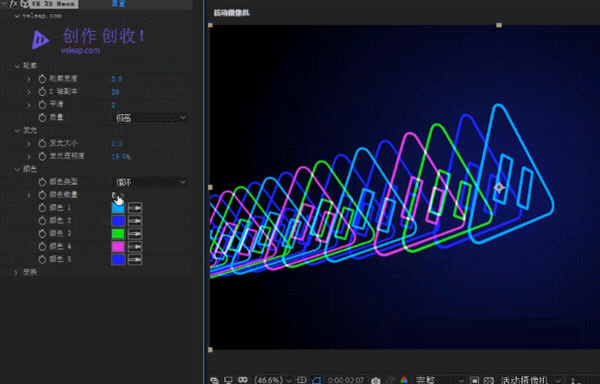Click the show snapshot icon

coord(391,381)
